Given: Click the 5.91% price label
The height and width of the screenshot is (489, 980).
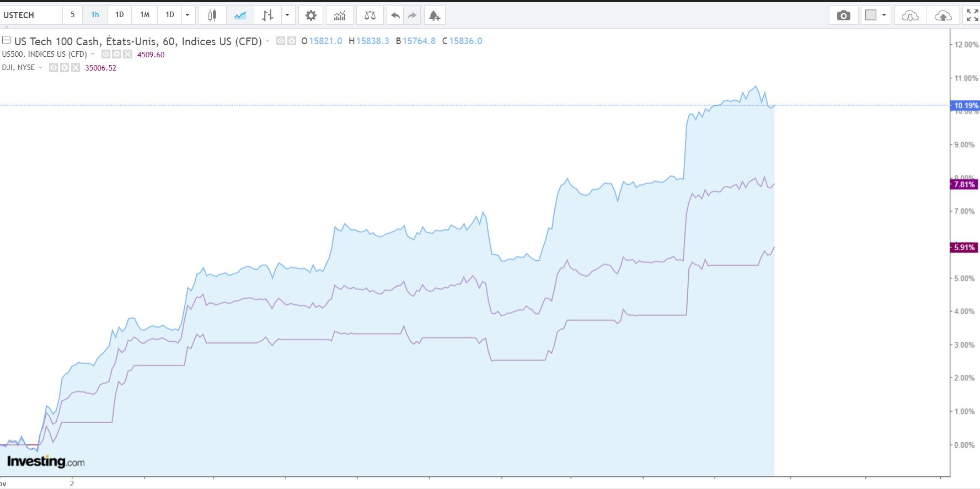Looking at the screenshot, I should (x=964, y=248).
